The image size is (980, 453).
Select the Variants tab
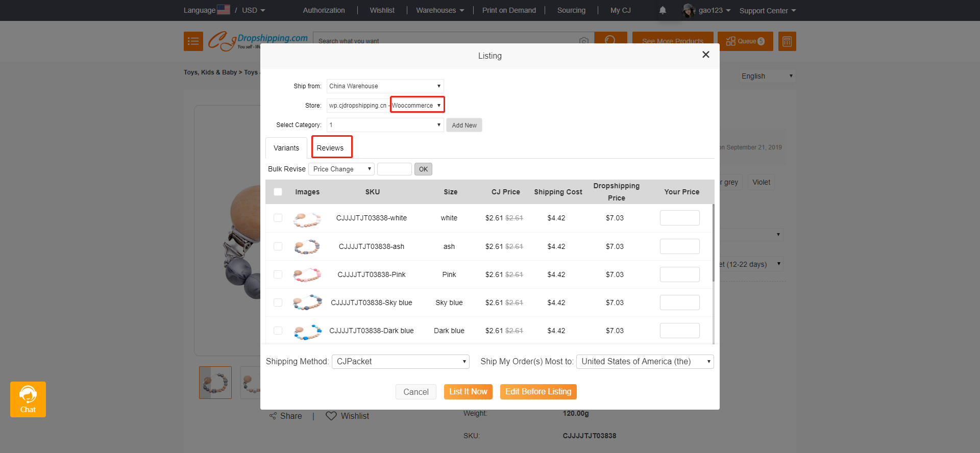coord(286,148)
